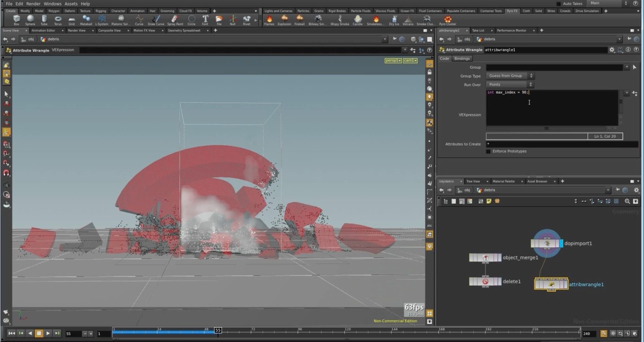Select the Platonic Solids shelf tool
The image size is (644, 342).
coord(120,20)
